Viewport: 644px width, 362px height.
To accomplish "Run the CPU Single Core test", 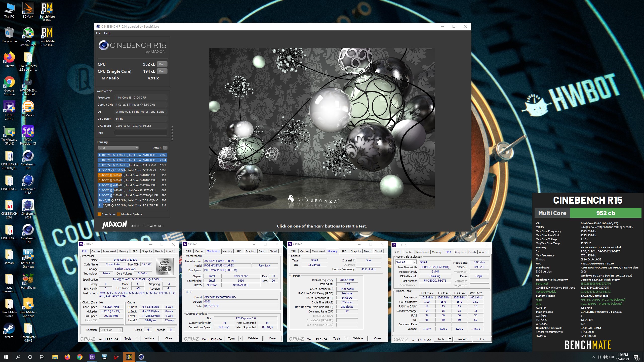I will point(162,71).
